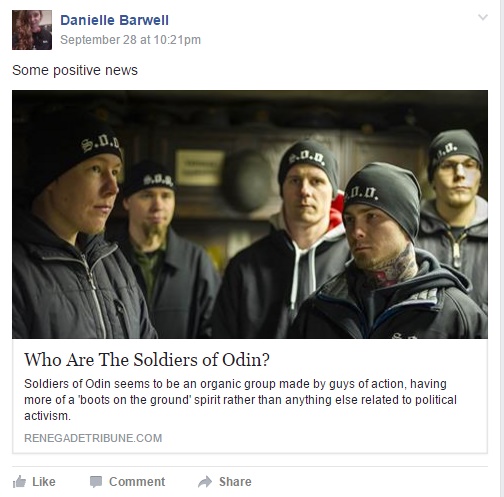
Task: Open Danielle Barwell's profile picture
Action: [x=32, y=30]
